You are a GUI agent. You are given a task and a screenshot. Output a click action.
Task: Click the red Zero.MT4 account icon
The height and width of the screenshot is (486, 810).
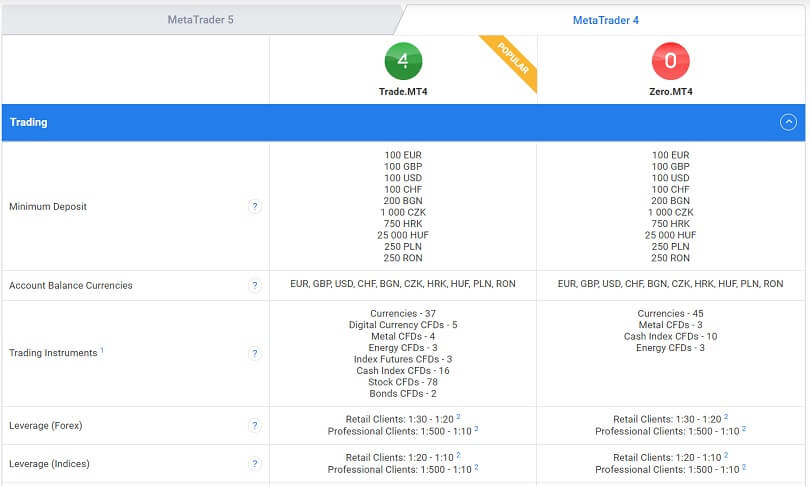[x=671, y=61]
